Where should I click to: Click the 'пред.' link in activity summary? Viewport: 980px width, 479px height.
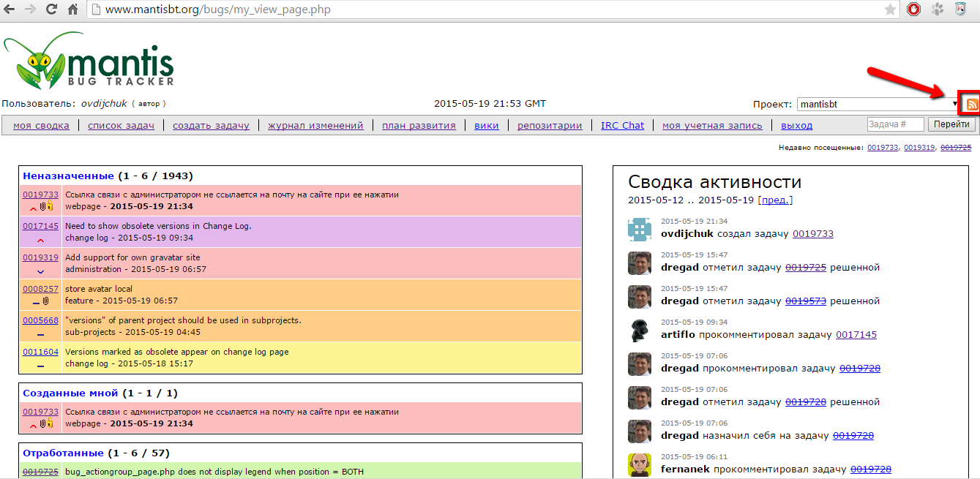pyautogui.click(x=775, y=200)
